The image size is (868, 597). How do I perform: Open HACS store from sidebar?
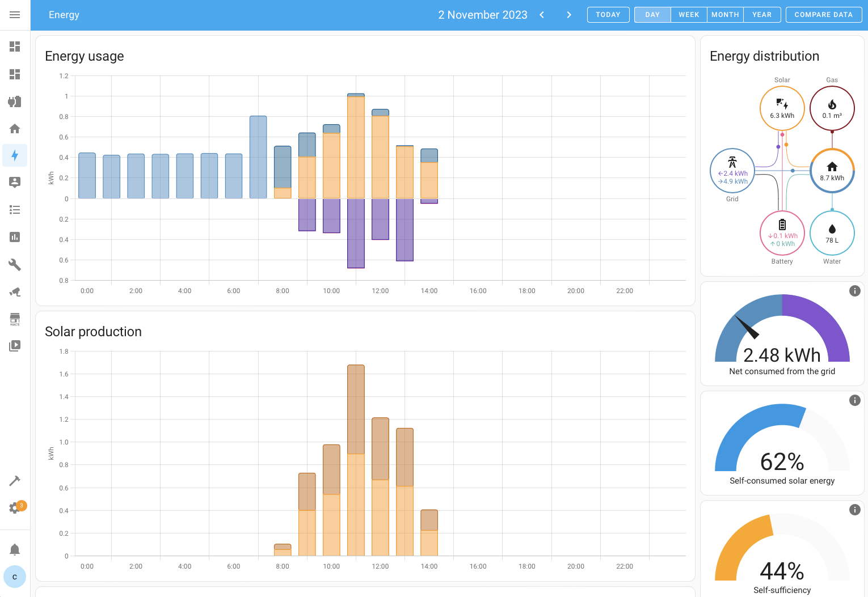click(15, 319)
